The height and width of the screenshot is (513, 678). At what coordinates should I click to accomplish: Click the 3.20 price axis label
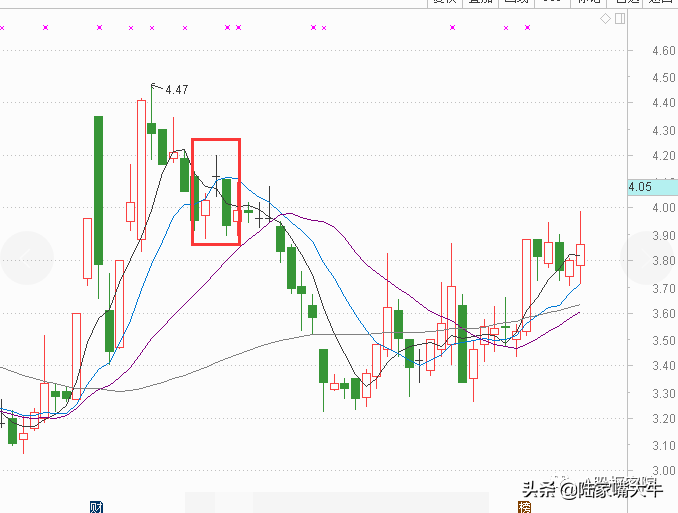tap(663, 419)
